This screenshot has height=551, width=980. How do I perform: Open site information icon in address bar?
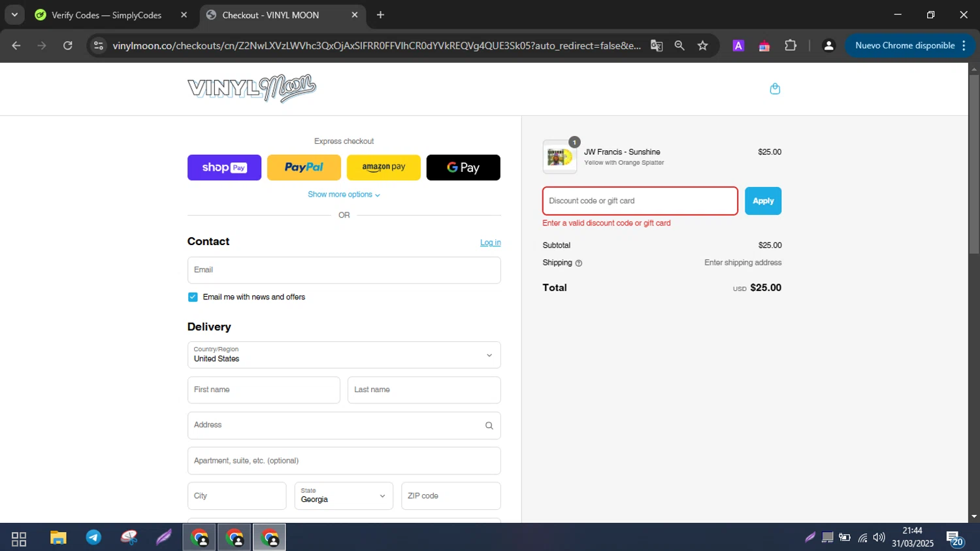click(99, 46)
